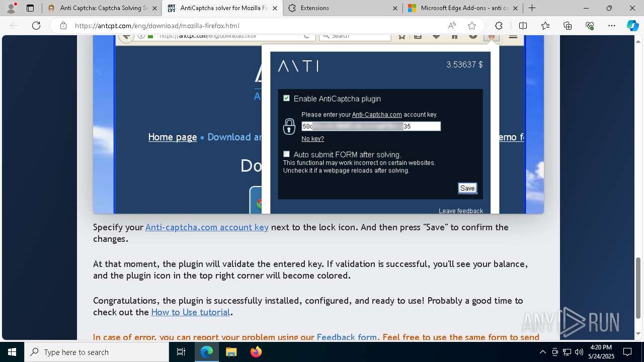Add this page to favorites

(471, 26)
